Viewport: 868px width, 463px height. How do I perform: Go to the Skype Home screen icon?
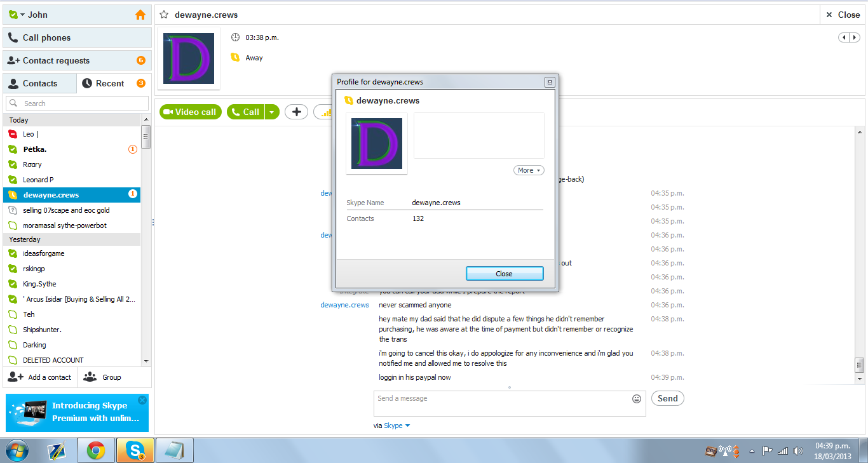tap(140, 15)
